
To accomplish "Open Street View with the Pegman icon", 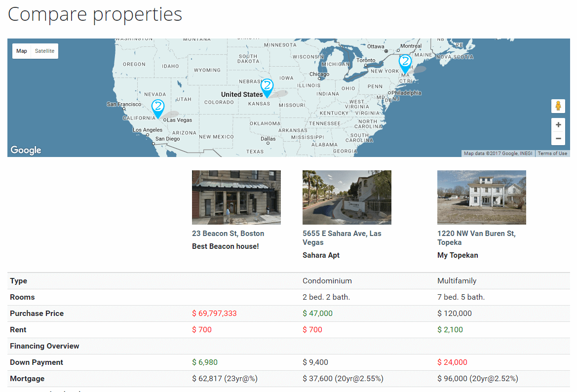I will pyautogui.click(x=558, y=106).
